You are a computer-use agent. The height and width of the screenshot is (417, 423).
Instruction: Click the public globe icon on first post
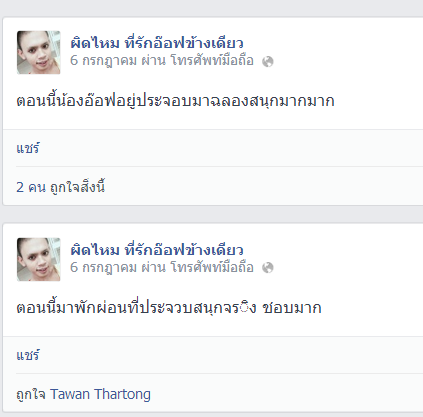[x=268, y=62]
